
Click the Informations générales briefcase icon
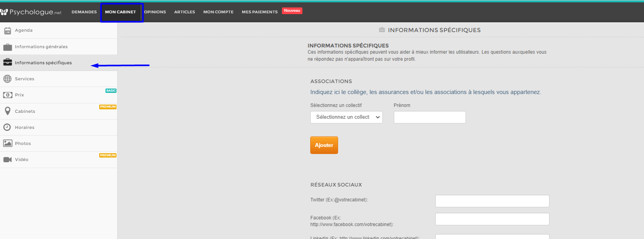point(7,47)
